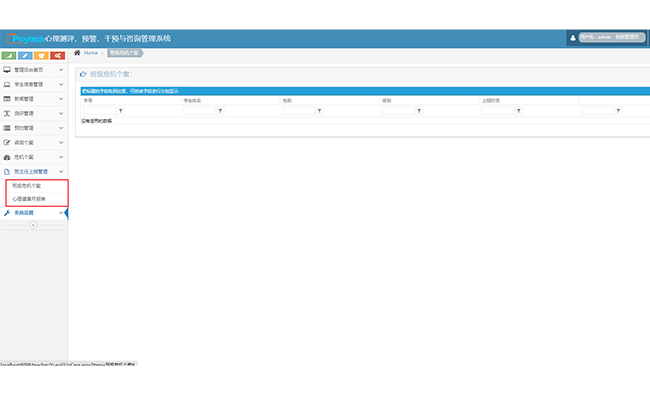Image resolution: width=650 pixels, height=395 pixels.
Task: Follow the Home breadcrumb link
Action: tap(91, 53)
